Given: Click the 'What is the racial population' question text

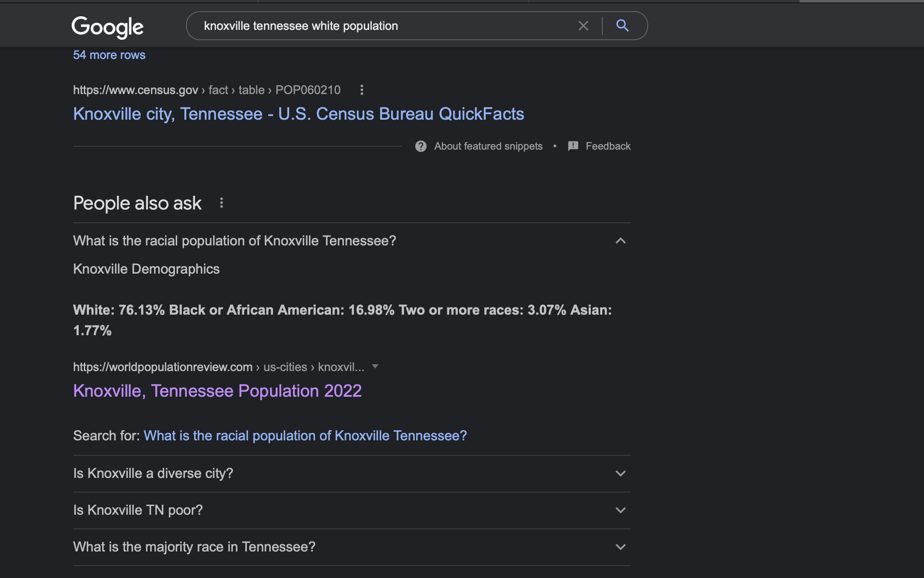Looking at the screenshot, I should click(x=234, y=241).
